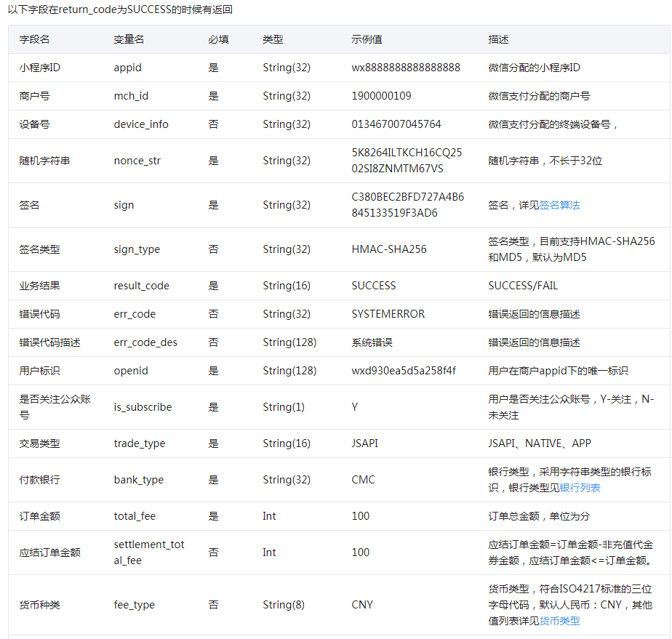This screenshot has width=672, height=639.
Task: Click type Int in total_fee row
Action: click(x=269, y=516)
